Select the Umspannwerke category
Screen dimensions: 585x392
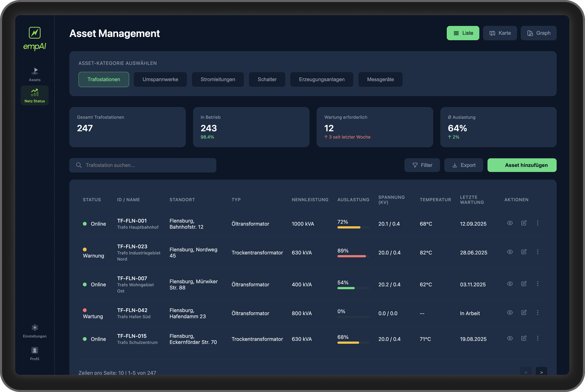[160, 79]
